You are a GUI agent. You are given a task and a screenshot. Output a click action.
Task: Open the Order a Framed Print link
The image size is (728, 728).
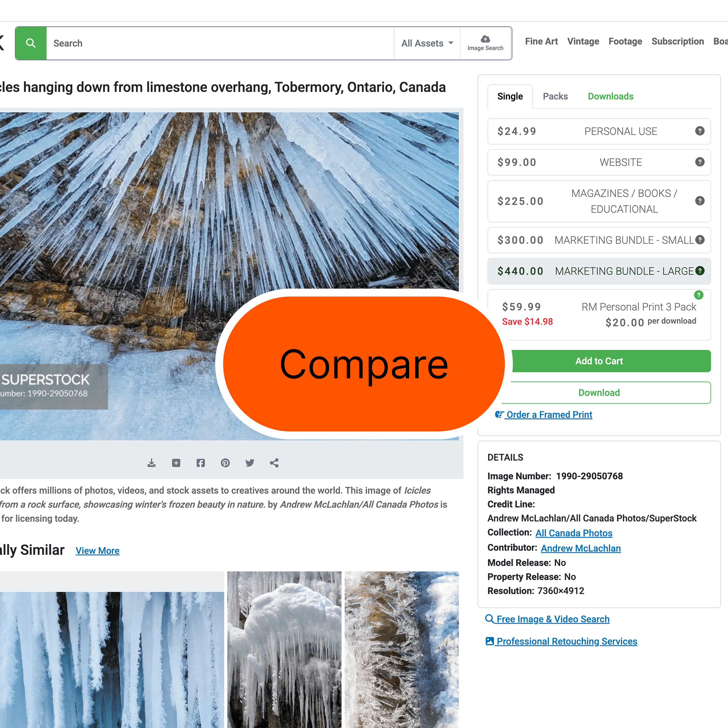(549, 415)
